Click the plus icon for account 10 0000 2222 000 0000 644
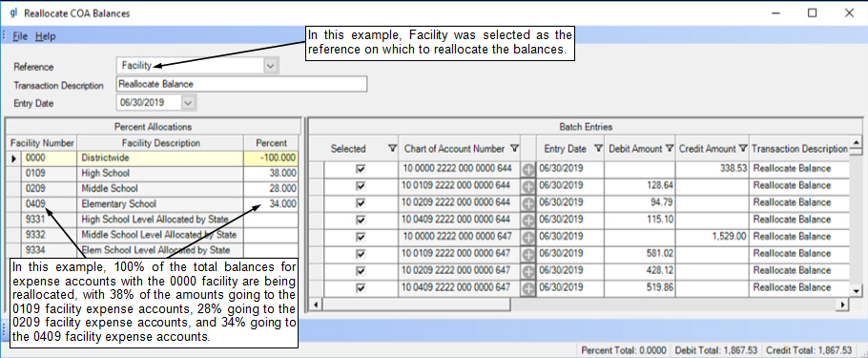The width and height of the screenshot is (868, 358). click(x=528, y=169)
